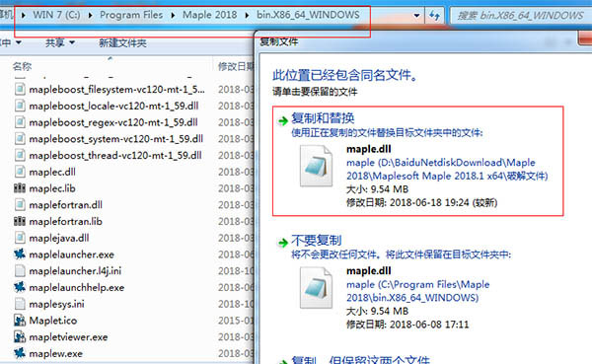Select file name maplelauncher.exe
This screenshot has height=364, width=592.
pos(71,255)
